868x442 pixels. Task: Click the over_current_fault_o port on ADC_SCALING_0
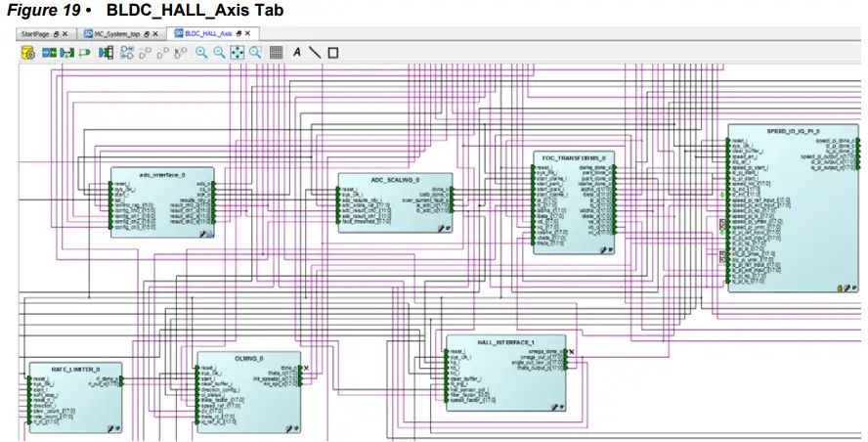pyautogui.click(x=427, y=199)
